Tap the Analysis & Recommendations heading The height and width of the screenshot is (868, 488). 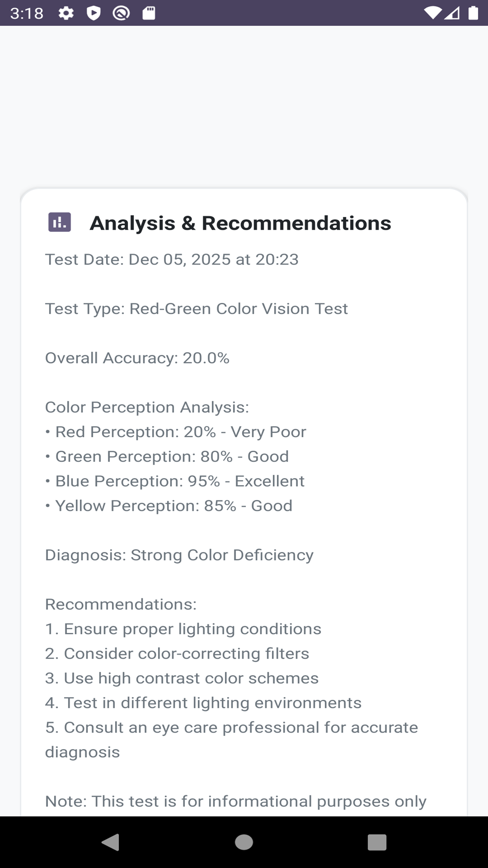pos(240,223)
